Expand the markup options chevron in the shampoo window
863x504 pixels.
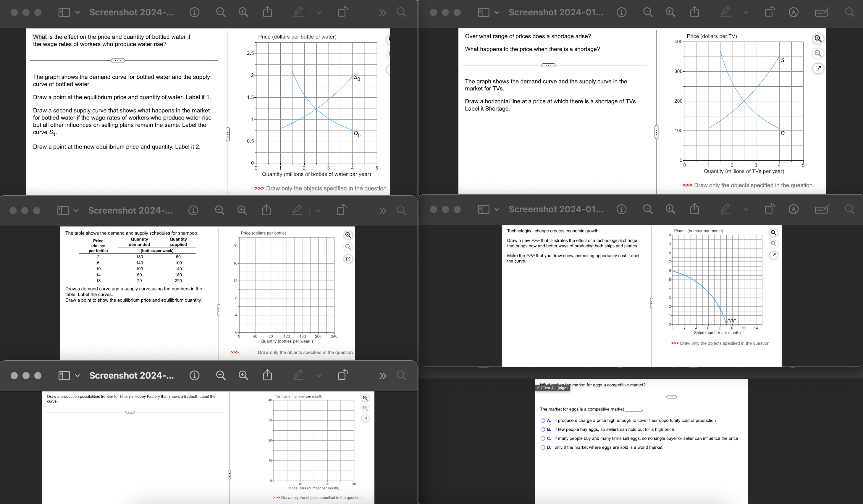coord(318,211)
